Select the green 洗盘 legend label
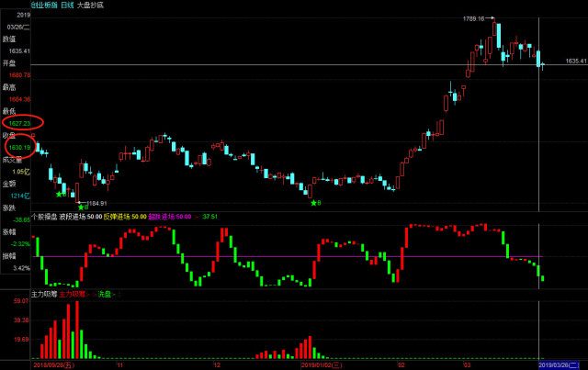Viewport: 588px width, 370px height. pyautogui.click(x=107, y=295)
